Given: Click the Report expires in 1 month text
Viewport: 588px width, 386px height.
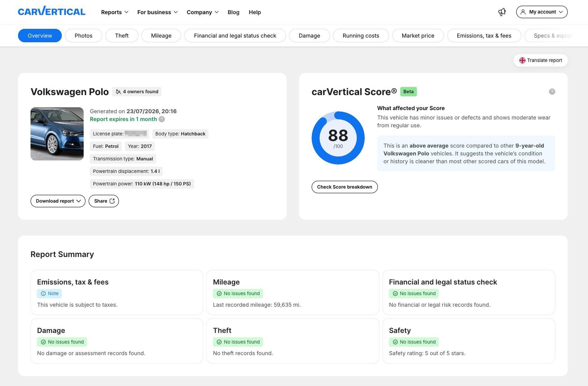Looking at the screenshot, I should 123,119.
